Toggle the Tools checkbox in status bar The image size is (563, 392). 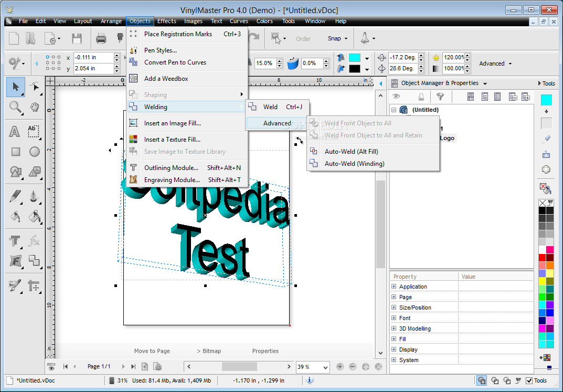(528, 380)
